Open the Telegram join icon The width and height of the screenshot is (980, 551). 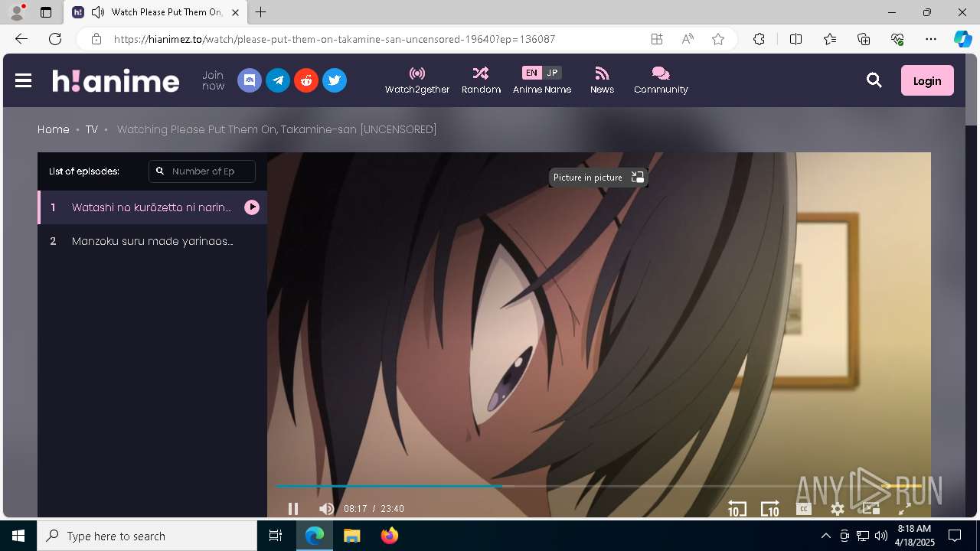click(278, 80)
